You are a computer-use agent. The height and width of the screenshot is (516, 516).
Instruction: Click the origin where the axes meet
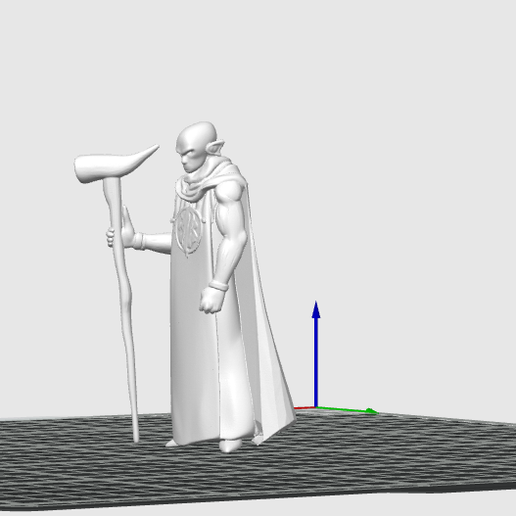pyautogui.click(x=316, y=407)
